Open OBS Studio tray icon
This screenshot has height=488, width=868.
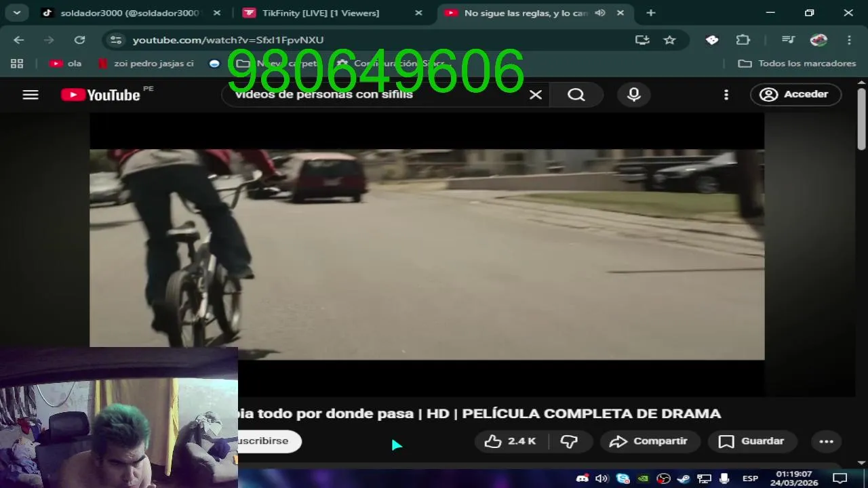(663, 479)
